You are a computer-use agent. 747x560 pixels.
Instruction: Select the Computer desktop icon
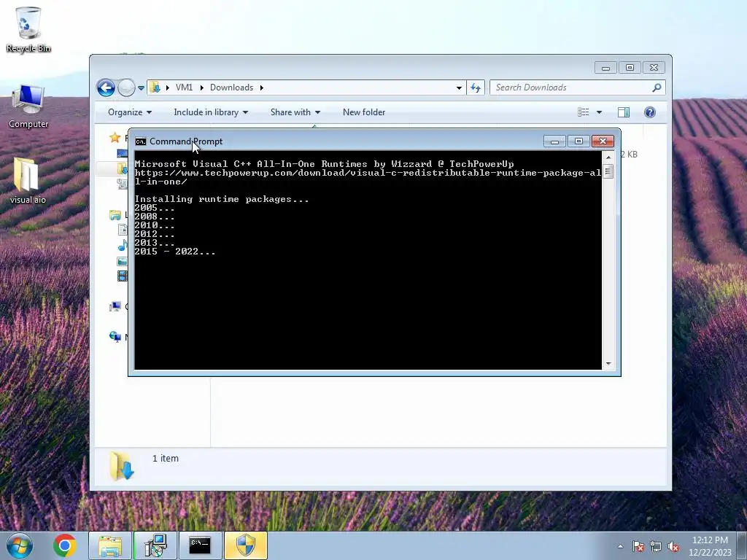[x=28, y=106]
